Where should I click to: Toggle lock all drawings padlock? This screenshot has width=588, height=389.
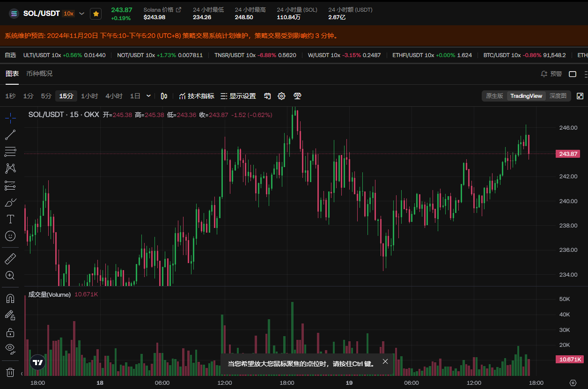(x=10, y=333)
